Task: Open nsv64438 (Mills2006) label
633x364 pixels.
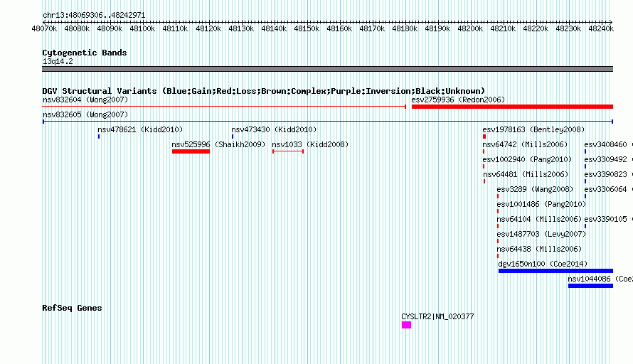Action: pyautogui.click(x=539, y=249)
